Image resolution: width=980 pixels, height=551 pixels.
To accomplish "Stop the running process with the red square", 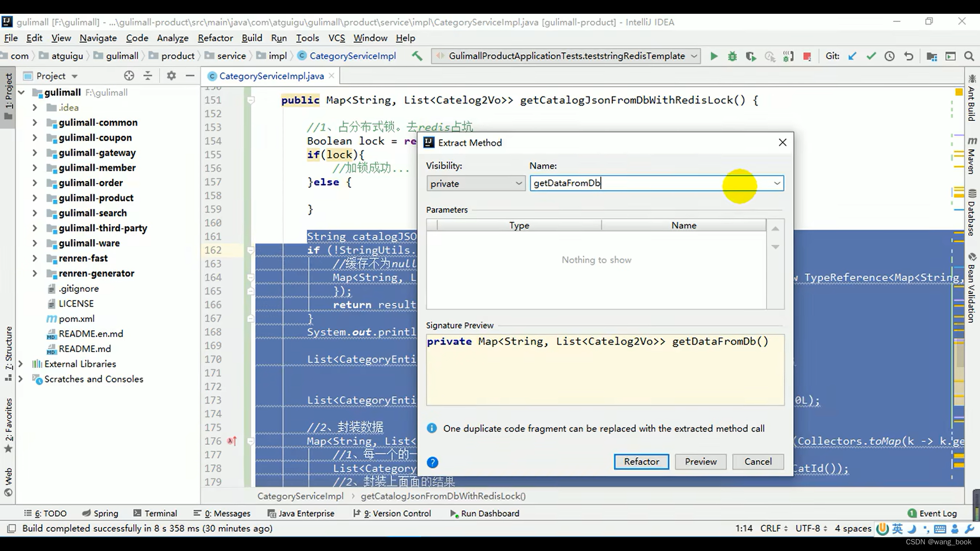I will [x=807, y=56].
